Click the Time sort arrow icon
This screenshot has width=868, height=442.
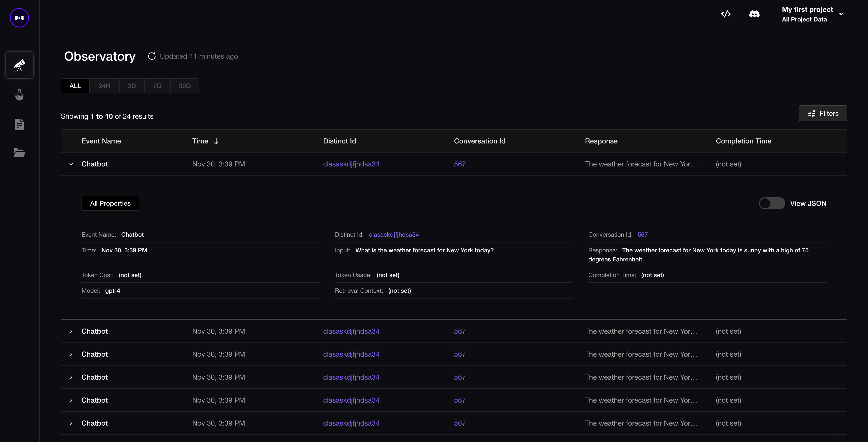click(216, 141)
